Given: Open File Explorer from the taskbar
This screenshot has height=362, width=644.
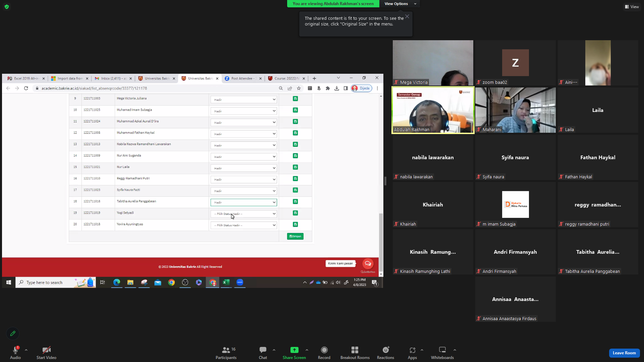Looking at the screenshot, I should pos(130,283).
